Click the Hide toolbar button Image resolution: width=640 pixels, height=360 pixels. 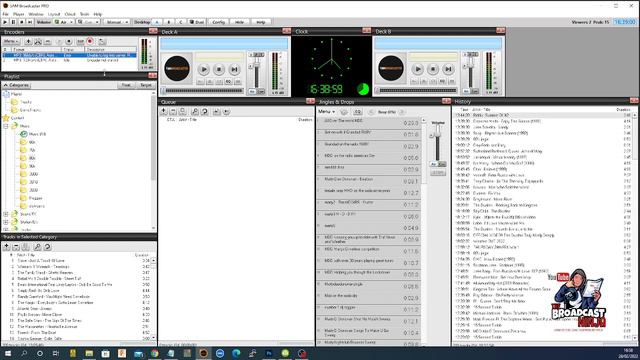pyautogui.click(x=240, y=22)
